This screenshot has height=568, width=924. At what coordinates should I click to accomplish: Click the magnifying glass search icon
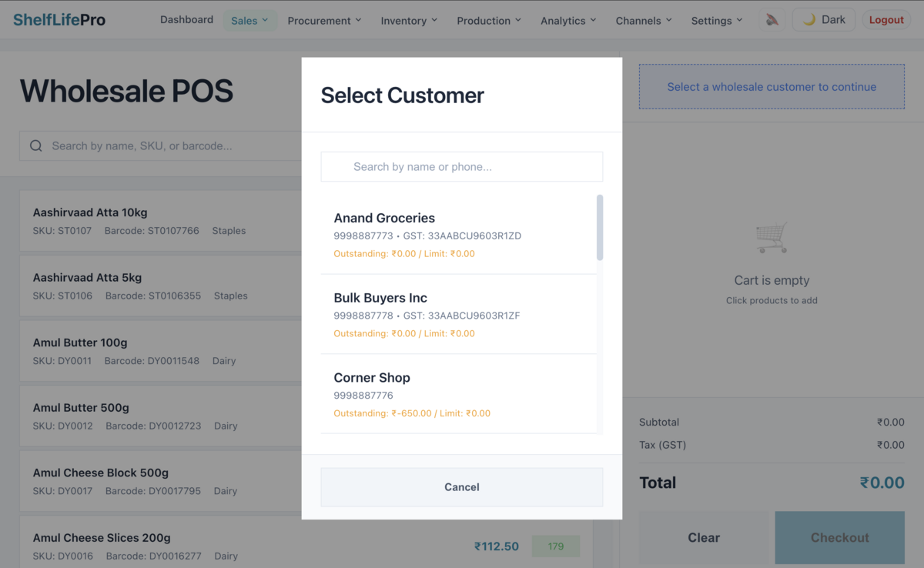tap(35, 145)
